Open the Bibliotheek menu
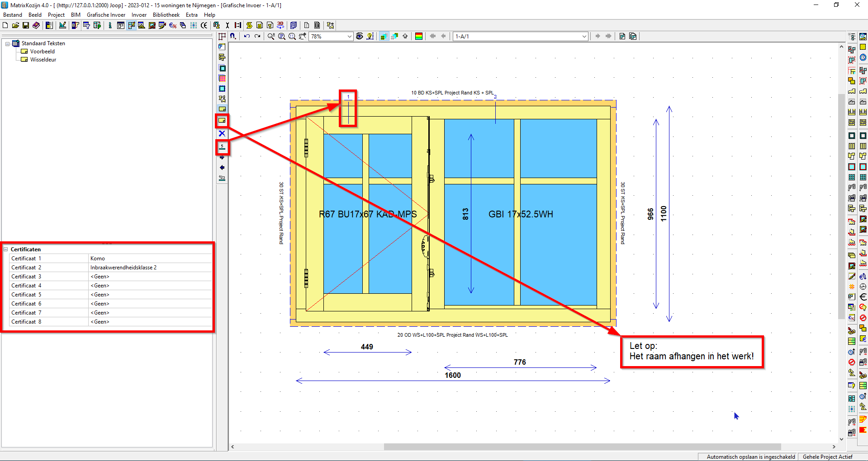 pyautogui.click(x=166, y=15)
